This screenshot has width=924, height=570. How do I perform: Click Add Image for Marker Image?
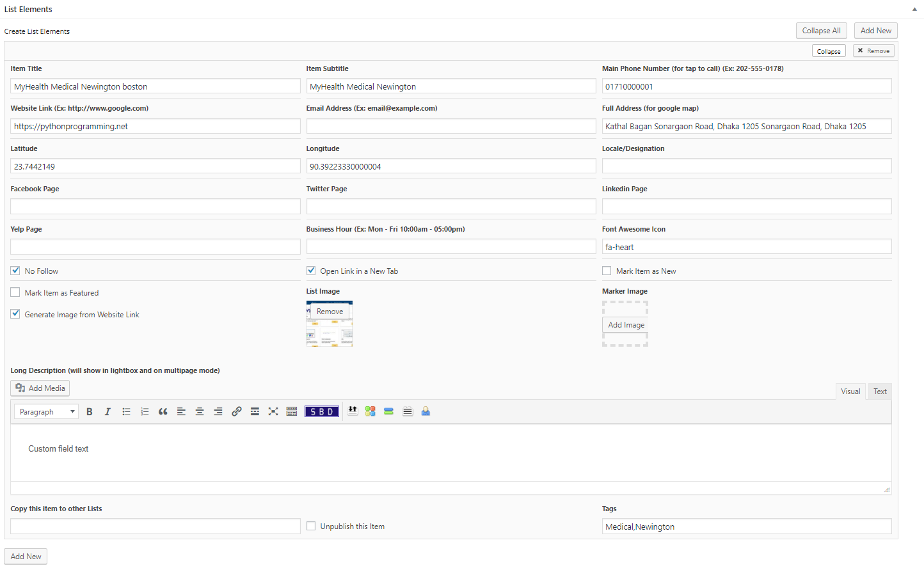pos(626,325)
